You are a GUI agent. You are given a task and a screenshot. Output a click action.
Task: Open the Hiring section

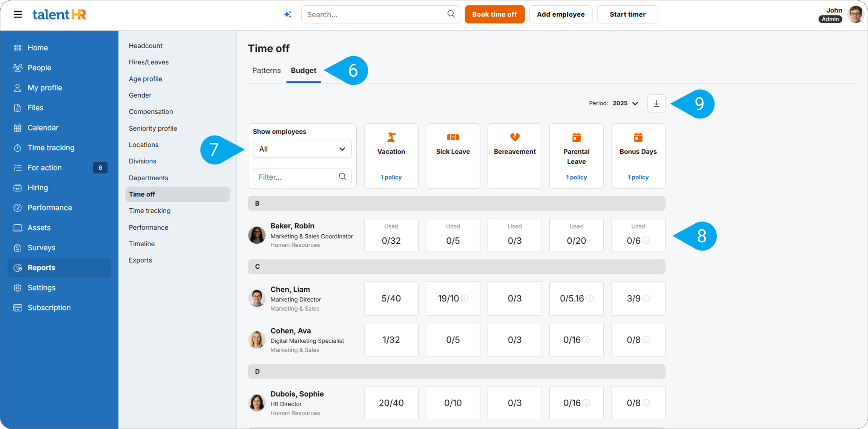(37, 188)
